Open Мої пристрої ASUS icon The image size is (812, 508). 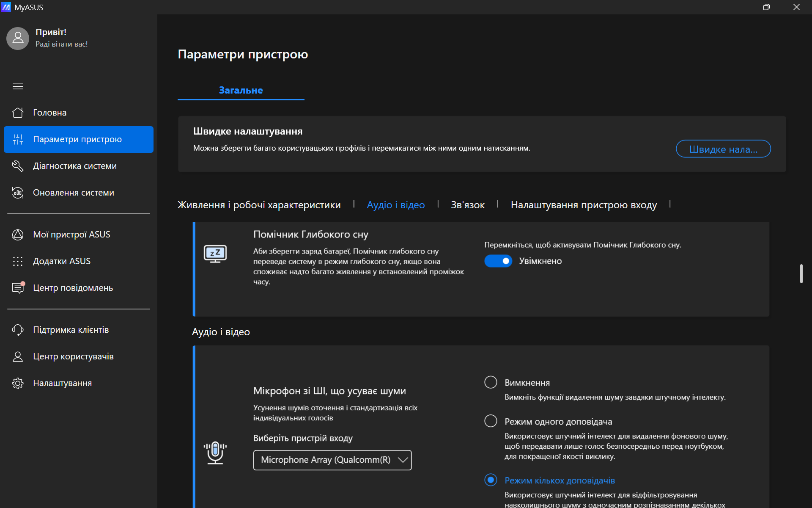(x=18, y=235)
